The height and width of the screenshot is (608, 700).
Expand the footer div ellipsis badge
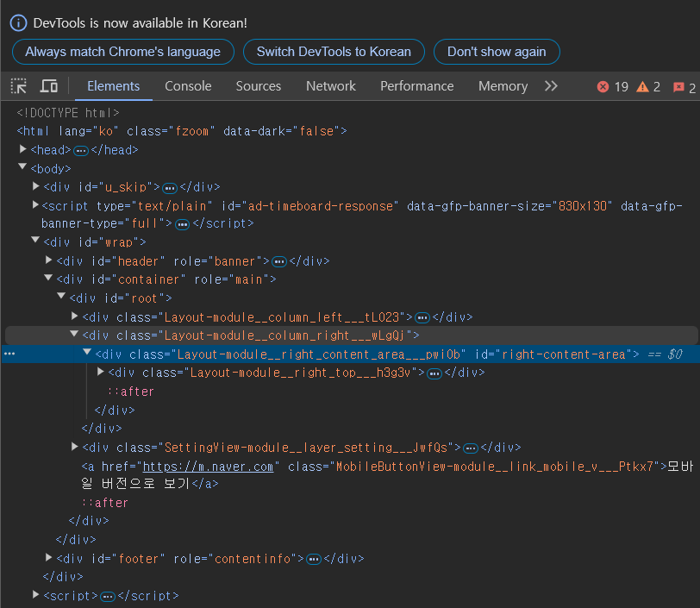point(314,560)
